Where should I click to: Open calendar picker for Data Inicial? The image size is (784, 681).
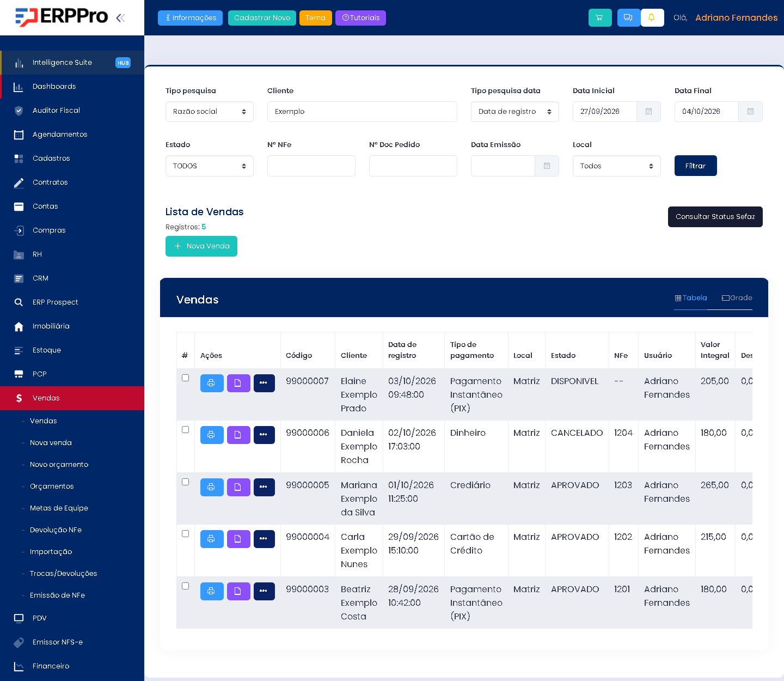(x=648, y=112)
